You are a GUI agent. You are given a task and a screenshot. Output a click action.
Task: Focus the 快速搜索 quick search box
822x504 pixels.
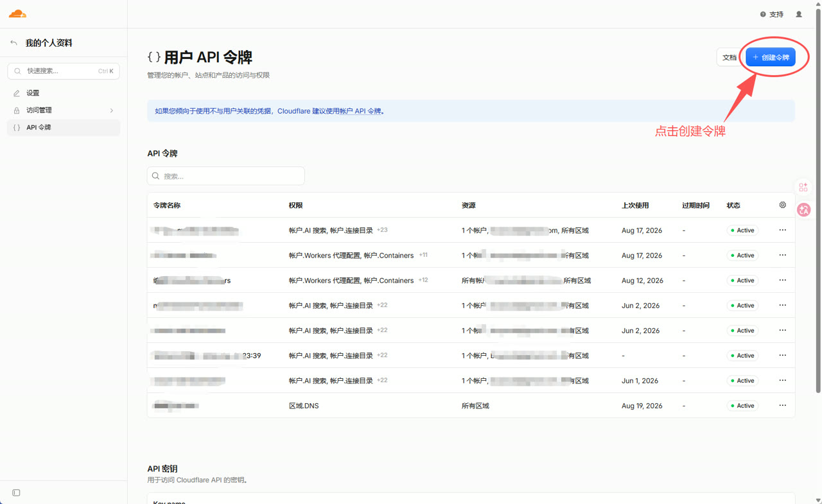point(64,71)
